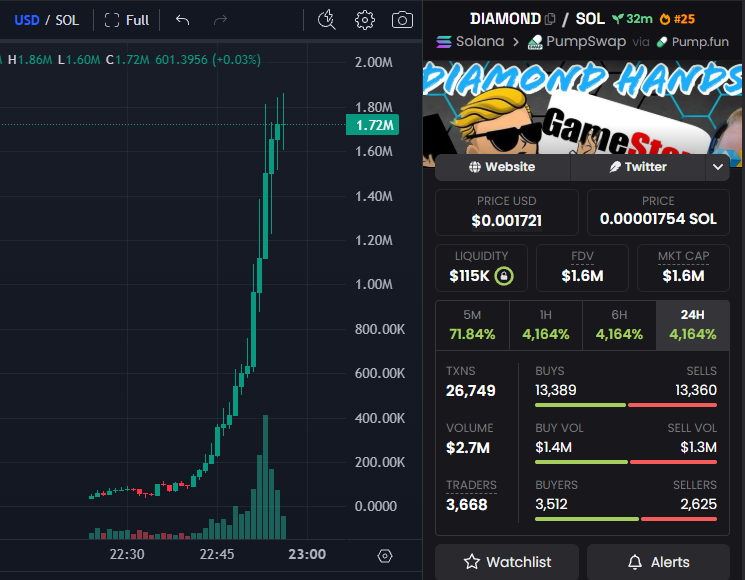
Task: Click the buys versus sells ratio bar
Action: (x=626, y=405)
